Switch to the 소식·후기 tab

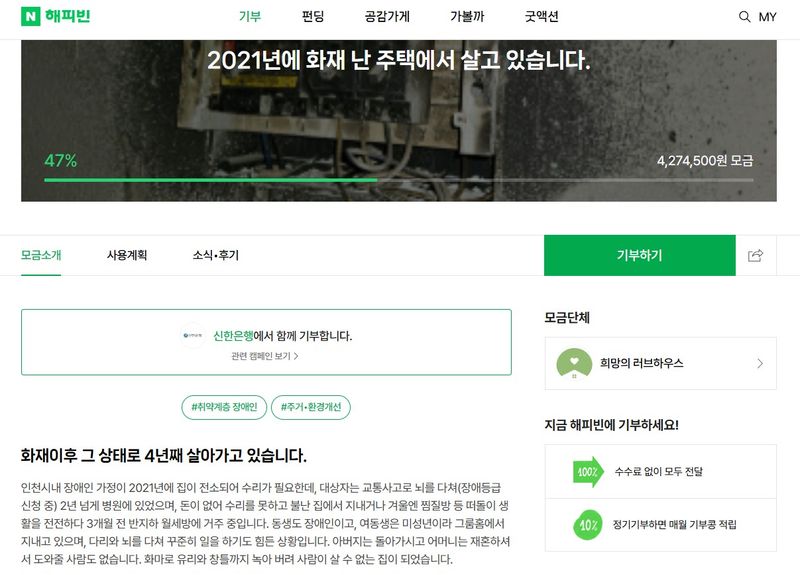point(215,255)
